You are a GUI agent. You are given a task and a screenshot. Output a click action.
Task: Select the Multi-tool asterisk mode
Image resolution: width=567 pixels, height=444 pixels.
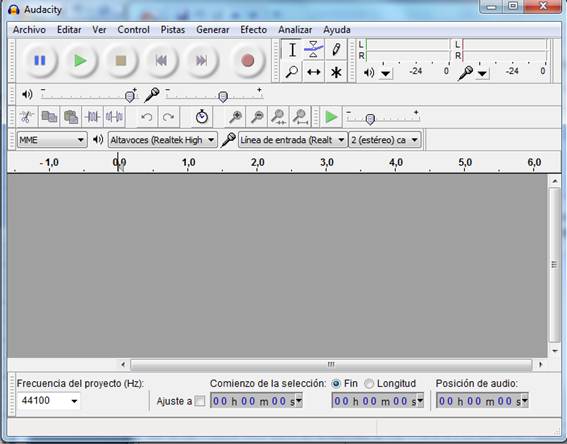(336, 72)
